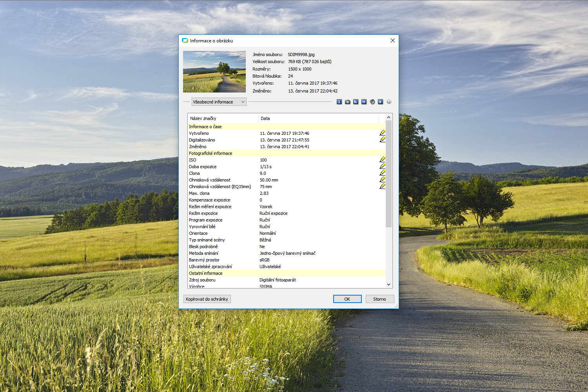Click pencil icon in the Clona row

click(x=382, y=173)
